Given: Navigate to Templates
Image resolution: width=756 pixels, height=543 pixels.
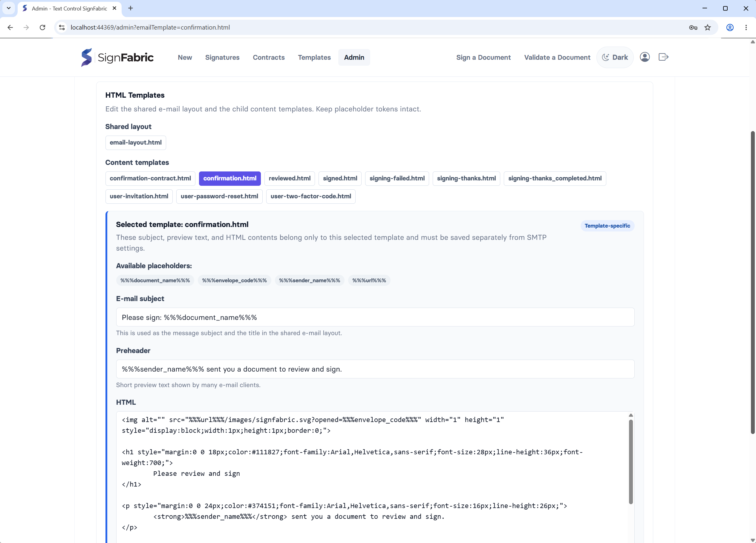Looking at the screenshot, I should click(314, 57).
